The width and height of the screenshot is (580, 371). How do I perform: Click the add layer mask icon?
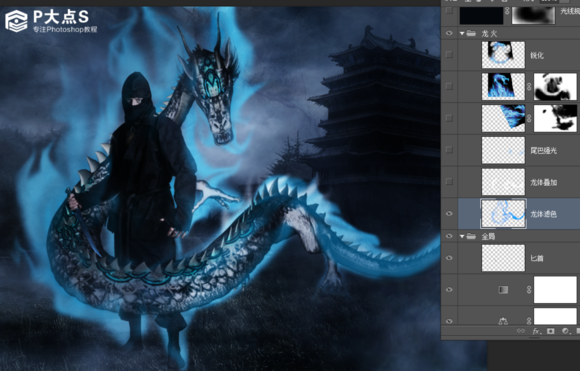tap(550, 331)
